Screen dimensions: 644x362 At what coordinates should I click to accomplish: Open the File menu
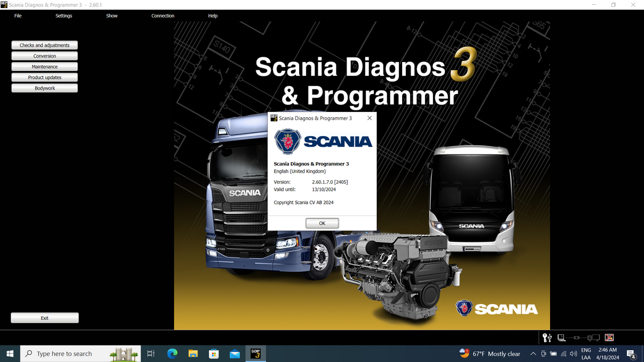coord(18,16)
